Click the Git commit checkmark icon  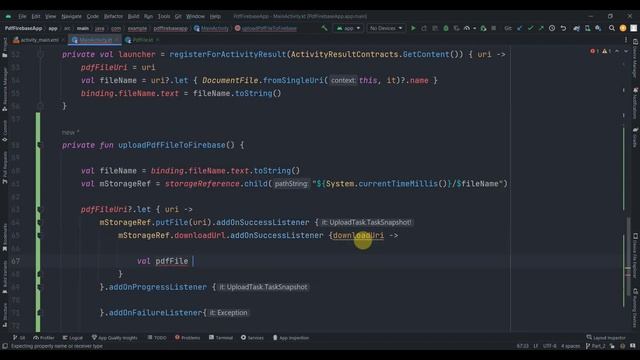coord(530,28)
